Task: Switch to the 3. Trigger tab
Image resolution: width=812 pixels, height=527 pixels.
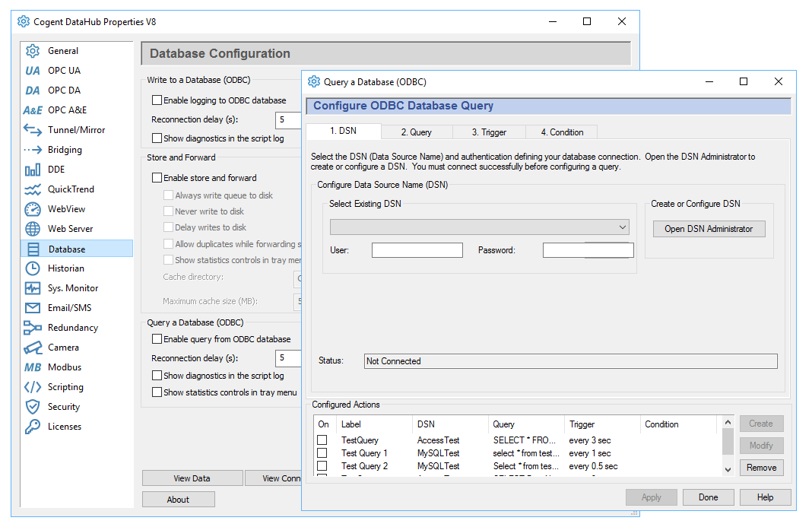Action: 489,132
